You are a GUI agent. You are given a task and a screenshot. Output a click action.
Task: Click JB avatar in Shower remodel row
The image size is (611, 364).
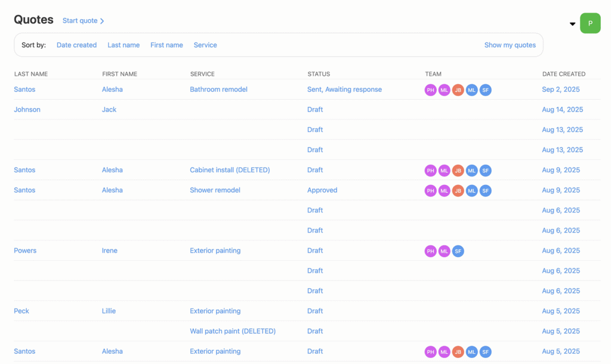coord(458,191)
